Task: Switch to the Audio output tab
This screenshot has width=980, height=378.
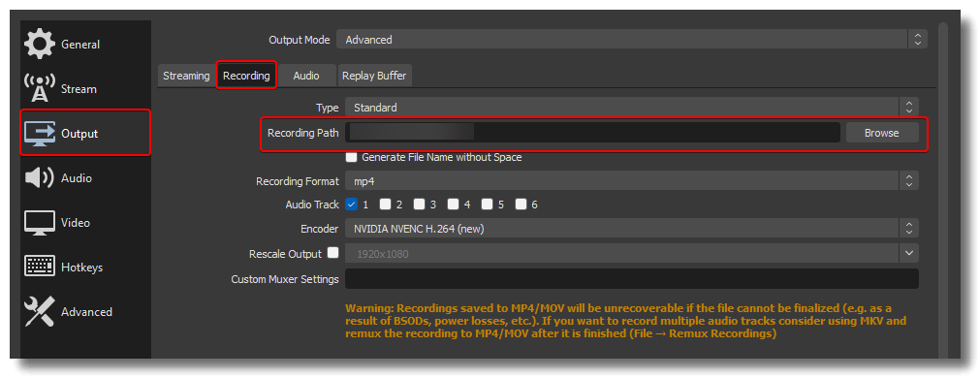Action: 306,76
